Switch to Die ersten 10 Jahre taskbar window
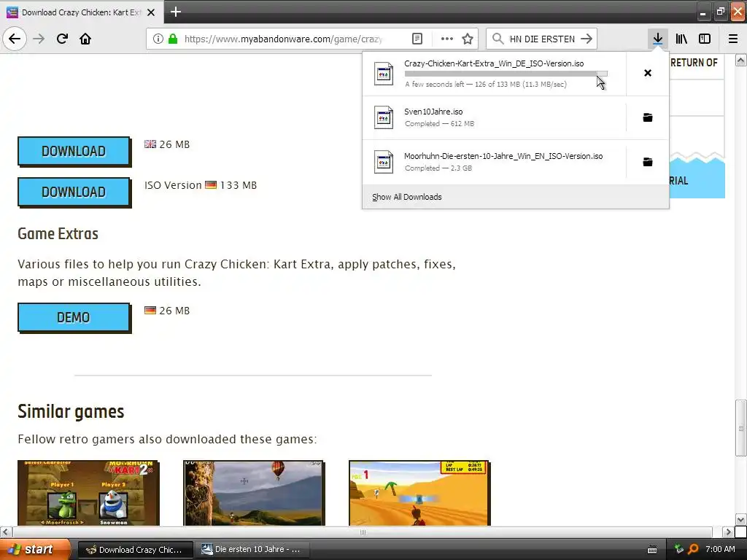Image resolution: width=747 pixels, height=560 pixels. pyautogui.click(x=253, y=550)
